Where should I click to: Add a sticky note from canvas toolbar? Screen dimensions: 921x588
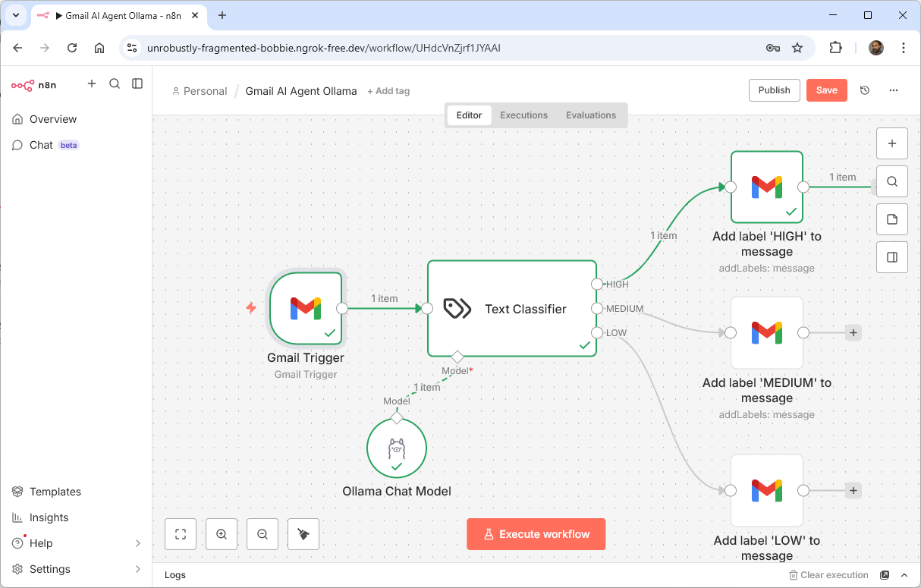point(892,220)
